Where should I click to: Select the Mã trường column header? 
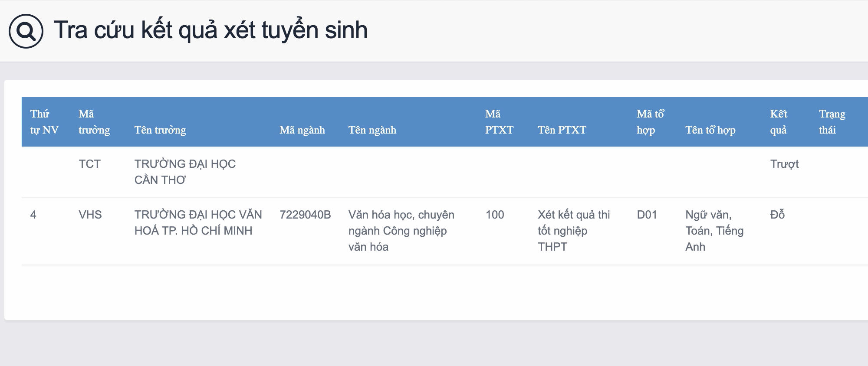pos(94,122)
